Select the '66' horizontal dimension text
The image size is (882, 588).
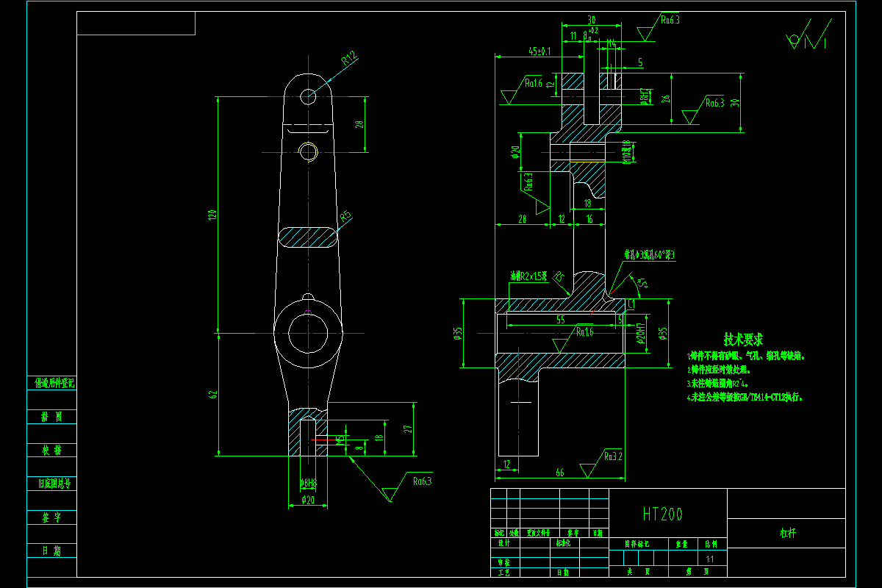coord(560,473)
